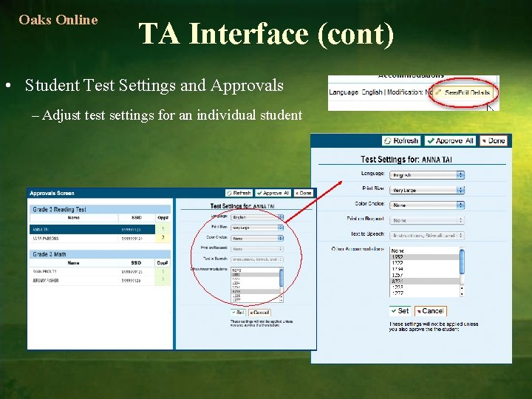This screenshot has height=399, width=532.
Task: Click JEREMY FISHER's opportunity number cell
Action: 163,281
